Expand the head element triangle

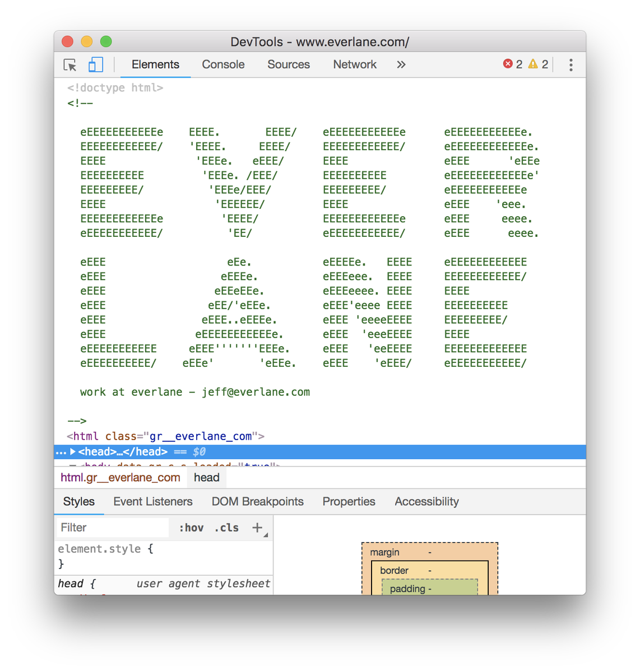coord(73,452)
